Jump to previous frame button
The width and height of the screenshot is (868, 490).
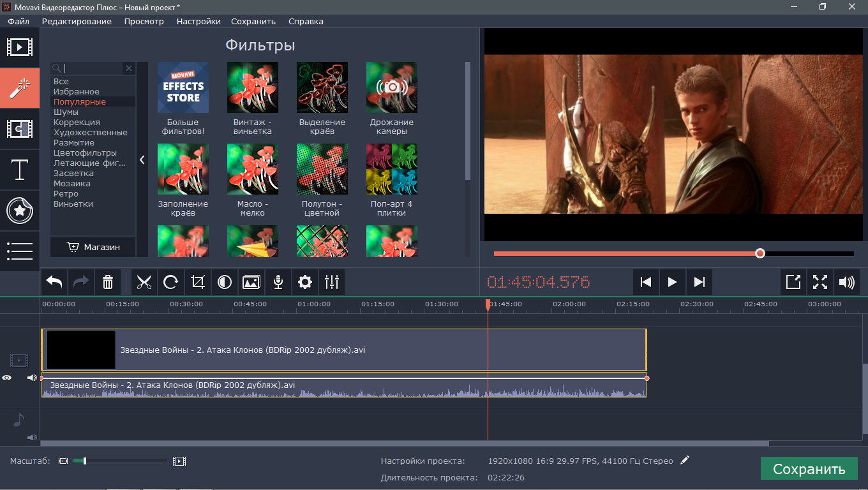click(x=646, y=282)
